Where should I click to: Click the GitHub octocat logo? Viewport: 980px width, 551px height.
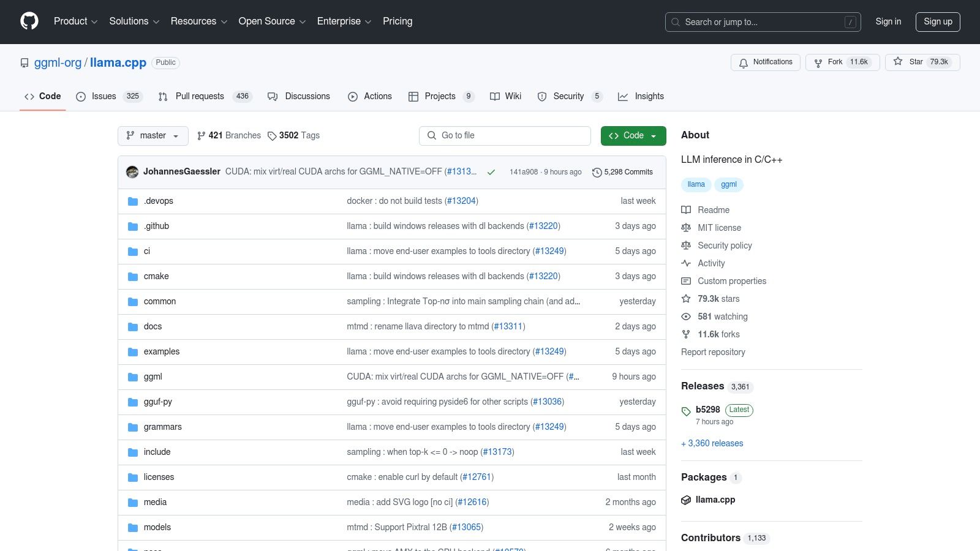pos(29,21)
